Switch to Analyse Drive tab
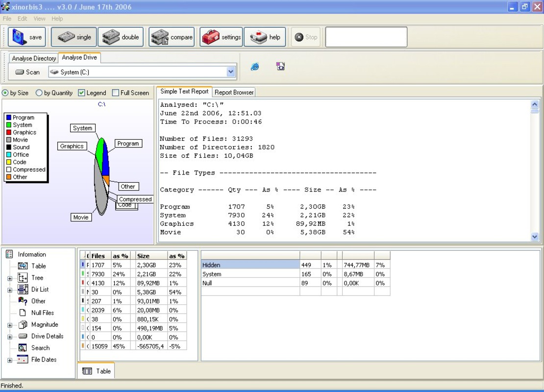 coord(79,58)
